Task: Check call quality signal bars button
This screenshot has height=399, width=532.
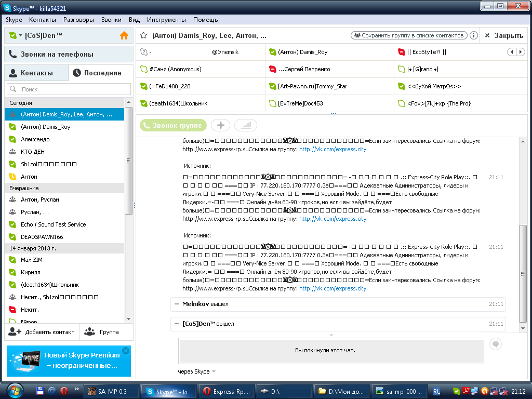Action: coord(246,126)
